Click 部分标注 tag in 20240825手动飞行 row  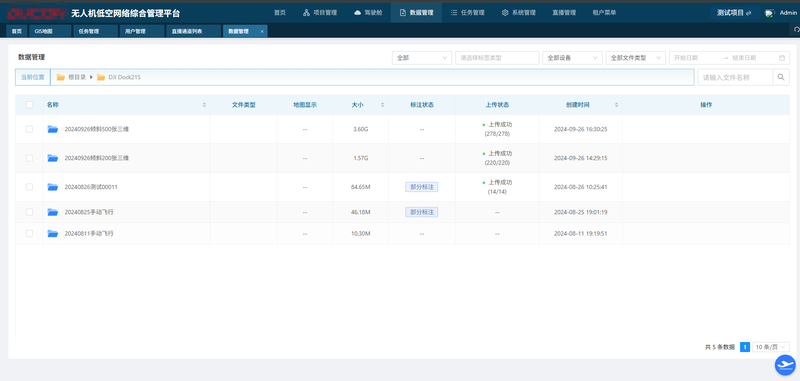422,212
